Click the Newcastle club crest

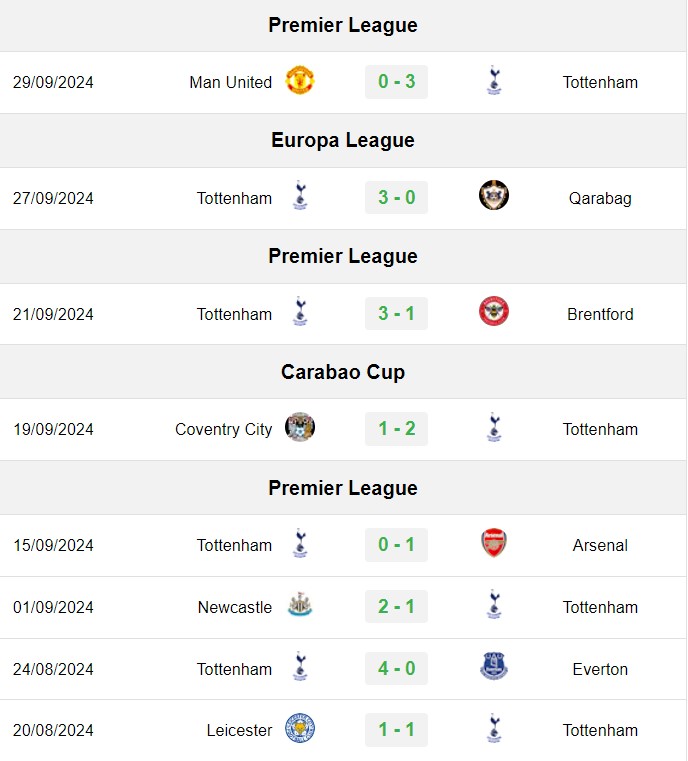(x=300, y=605)
